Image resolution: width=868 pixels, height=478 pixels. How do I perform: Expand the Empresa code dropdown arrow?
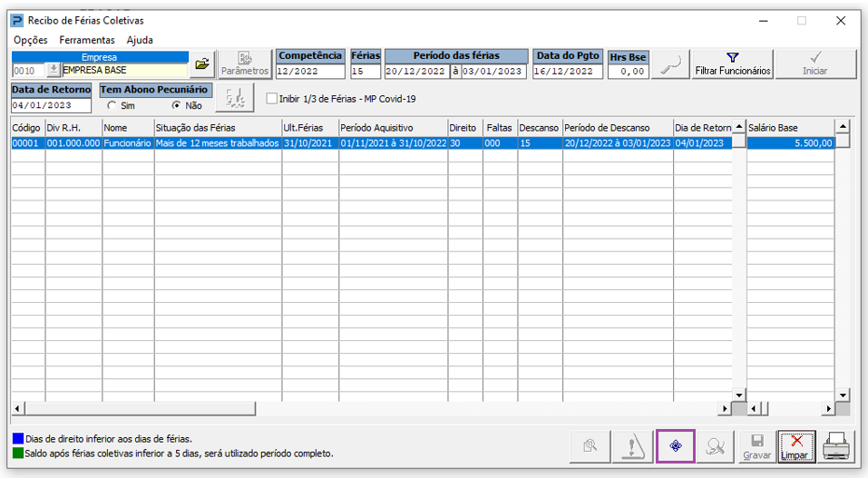pyautogui.click(x=53, y=70)
